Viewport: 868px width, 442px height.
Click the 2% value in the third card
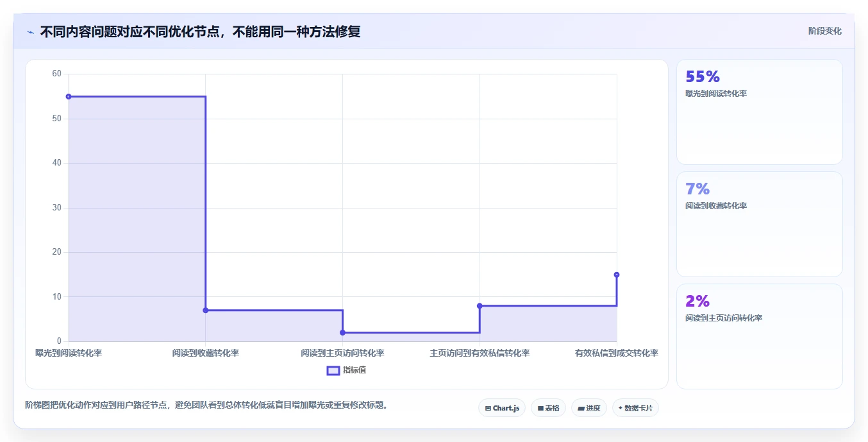(x=697, y=302)
